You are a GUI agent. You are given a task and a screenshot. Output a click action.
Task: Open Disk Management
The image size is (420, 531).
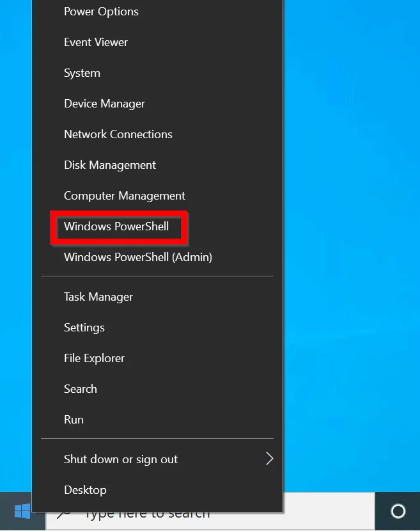(110, 165)
